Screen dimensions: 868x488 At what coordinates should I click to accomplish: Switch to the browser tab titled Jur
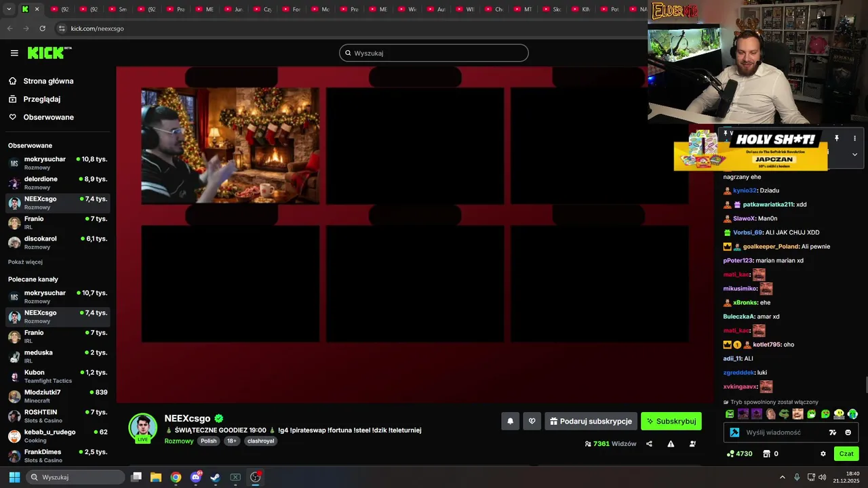(x=233, y=9)
